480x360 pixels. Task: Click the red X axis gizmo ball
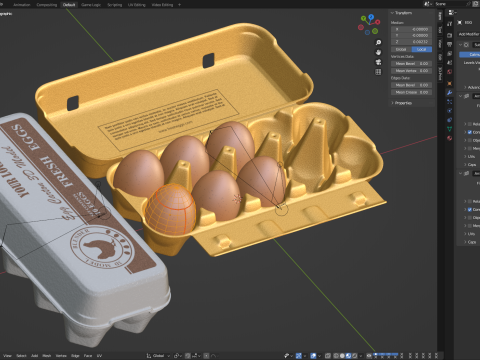378,22
